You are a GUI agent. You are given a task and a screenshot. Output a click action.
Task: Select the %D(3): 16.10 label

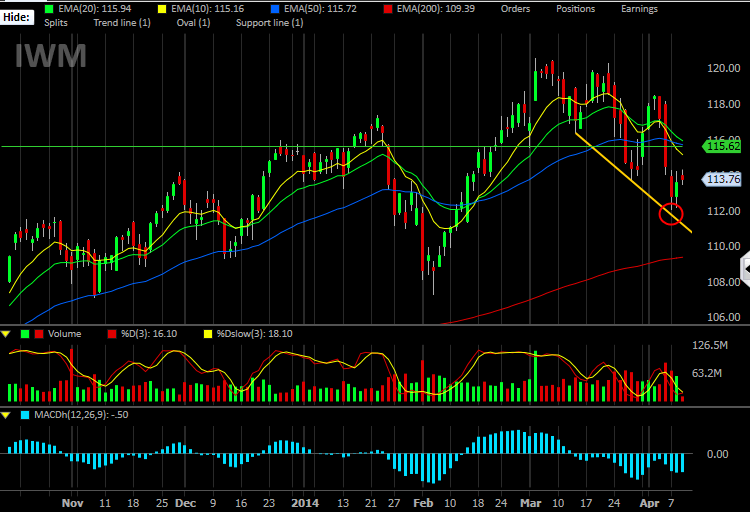[149, 334]
